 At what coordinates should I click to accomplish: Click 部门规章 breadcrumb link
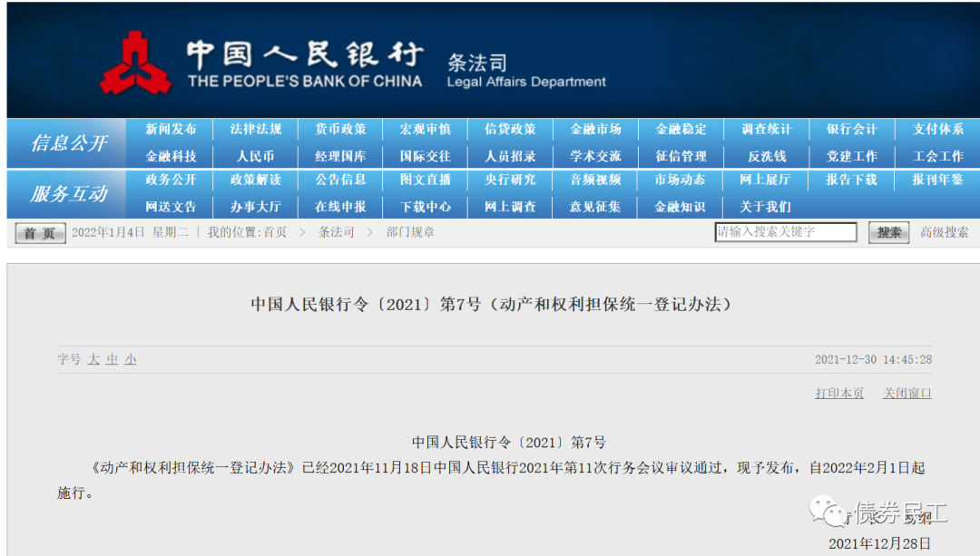[410, 232]
